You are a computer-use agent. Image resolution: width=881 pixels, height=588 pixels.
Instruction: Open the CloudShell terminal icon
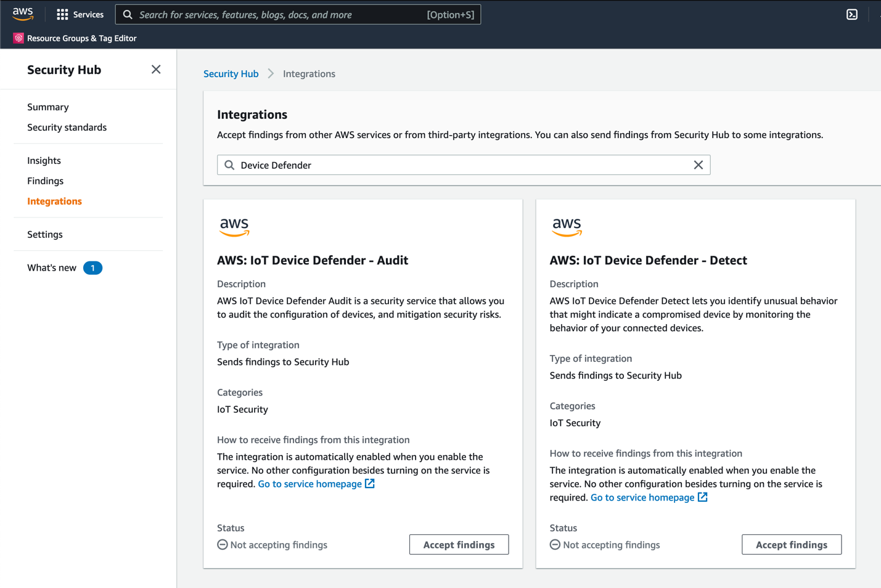(x=851, y=14)
